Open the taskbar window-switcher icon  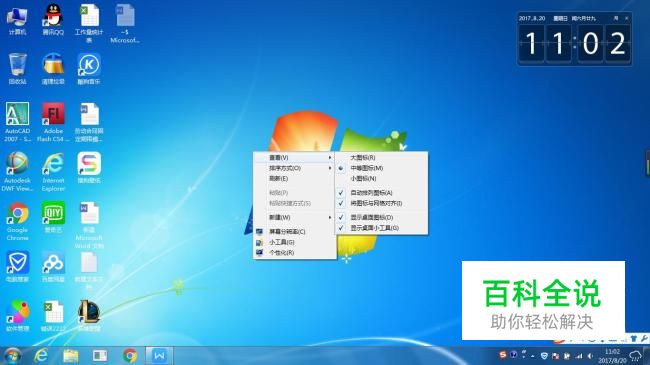click(x=100, y=355)
